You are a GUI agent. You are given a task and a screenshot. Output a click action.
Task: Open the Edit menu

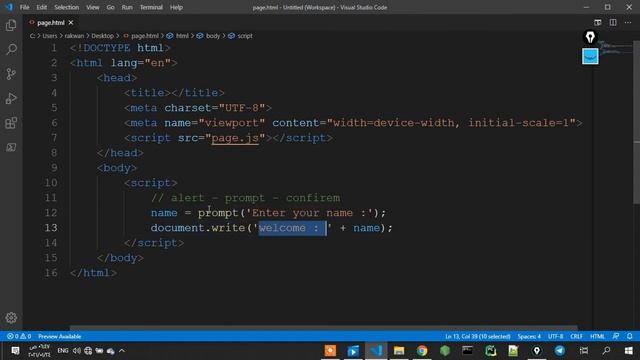[x=42, y=7]
